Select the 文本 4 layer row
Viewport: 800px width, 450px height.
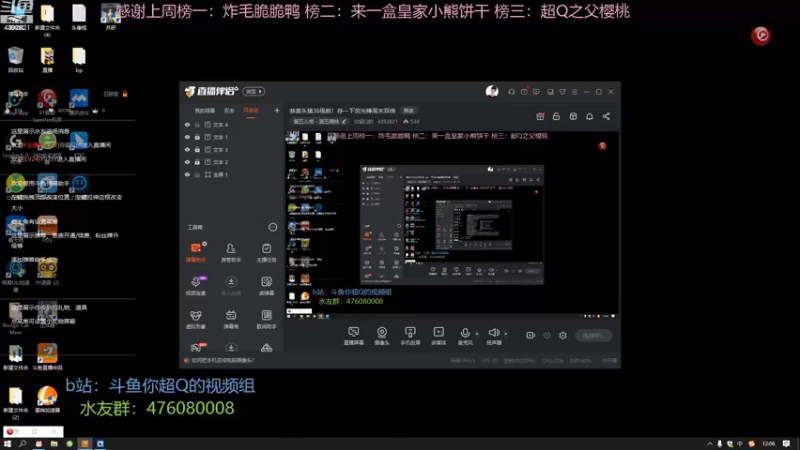(231, 124)
